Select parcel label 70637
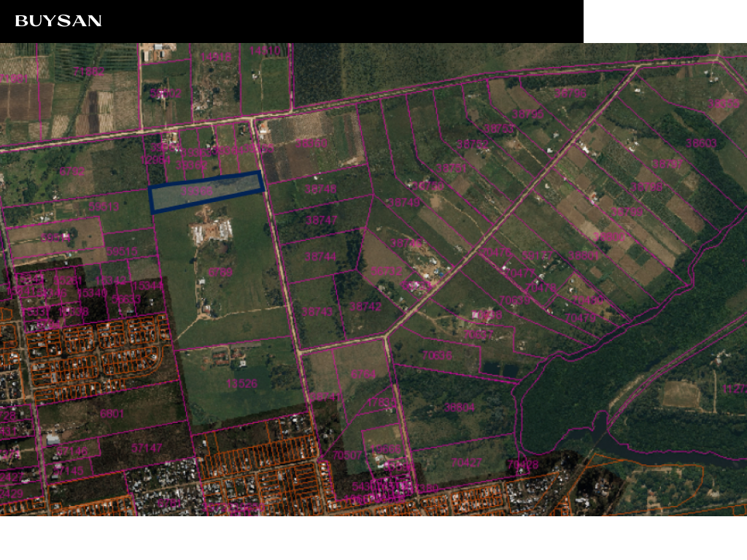The width and height of the screenshot is (747, 560). [479, 335]
